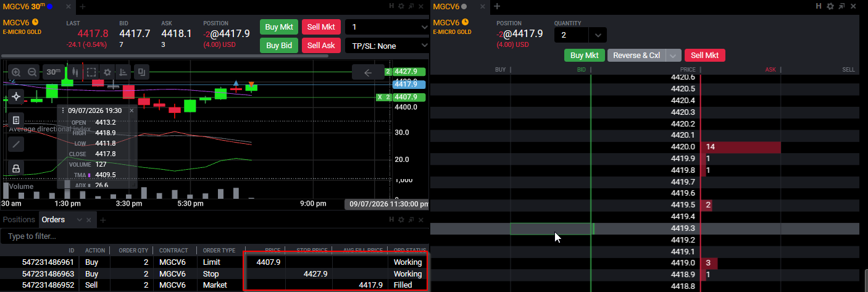Click Buy Mkt in DOM panel
The height and width of the screenshot is (292, 868).
585,55
